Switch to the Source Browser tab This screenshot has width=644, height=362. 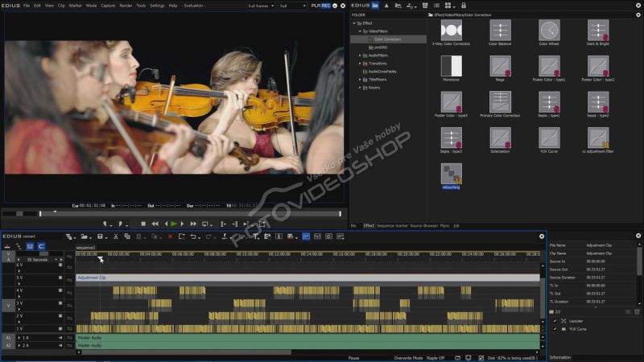point(424,226)
